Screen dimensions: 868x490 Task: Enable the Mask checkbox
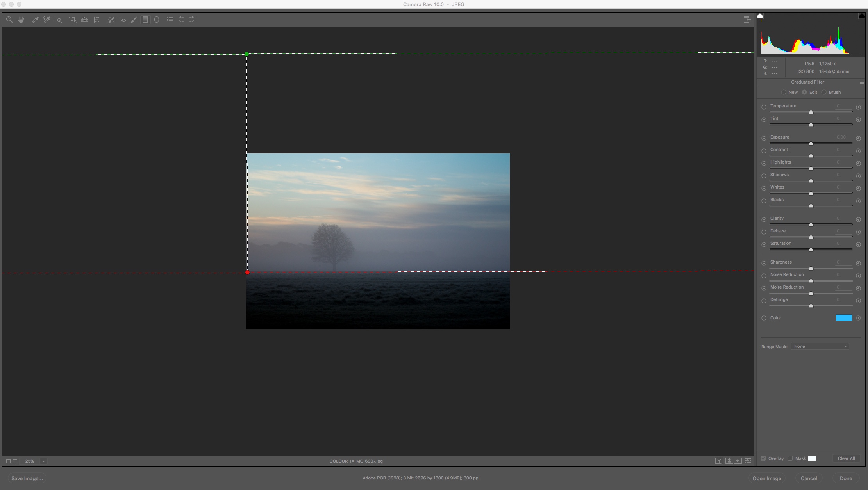click(x=790, y=458)
